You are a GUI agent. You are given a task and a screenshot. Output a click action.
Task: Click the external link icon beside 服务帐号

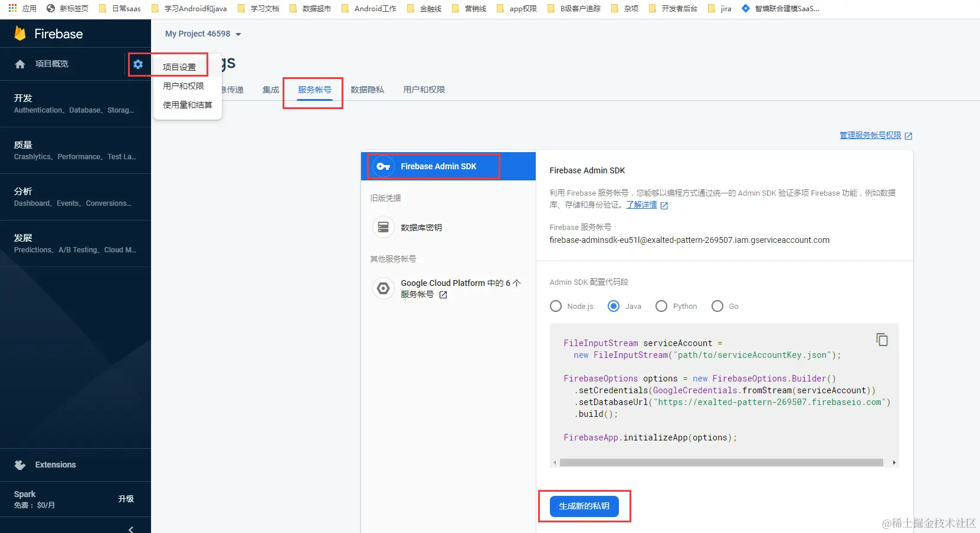[443, 295]
